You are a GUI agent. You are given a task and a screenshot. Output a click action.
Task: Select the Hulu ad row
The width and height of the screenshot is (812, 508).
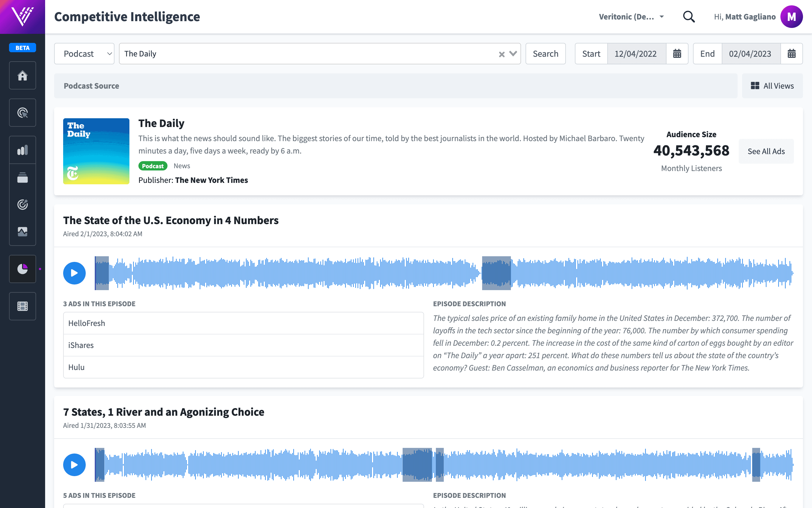[244, 367]
